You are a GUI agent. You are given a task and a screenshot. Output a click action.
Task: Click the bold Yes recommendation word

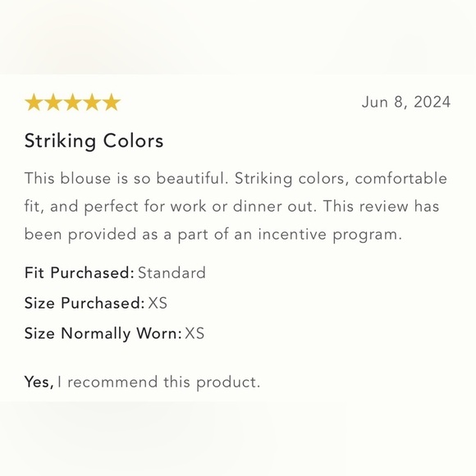click(x=39, y=382)
